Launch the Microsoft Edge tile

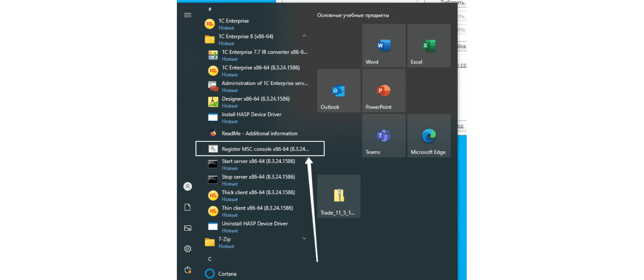(x=429, y=136)
